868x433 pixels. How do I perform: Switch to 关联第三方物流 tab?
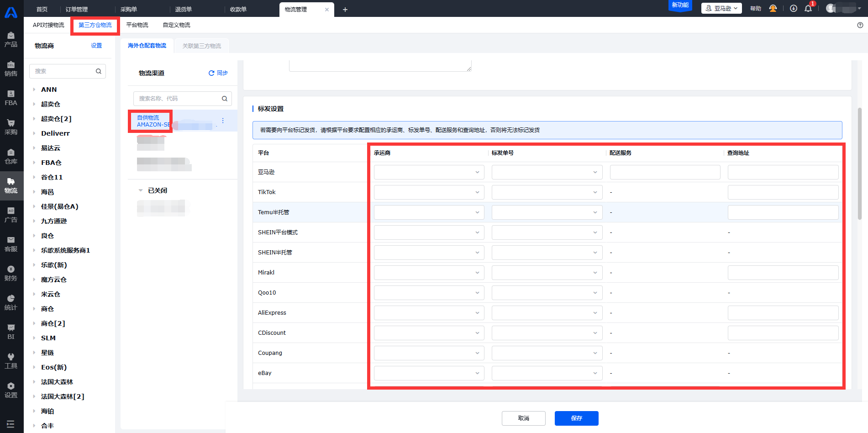(202, 46)
